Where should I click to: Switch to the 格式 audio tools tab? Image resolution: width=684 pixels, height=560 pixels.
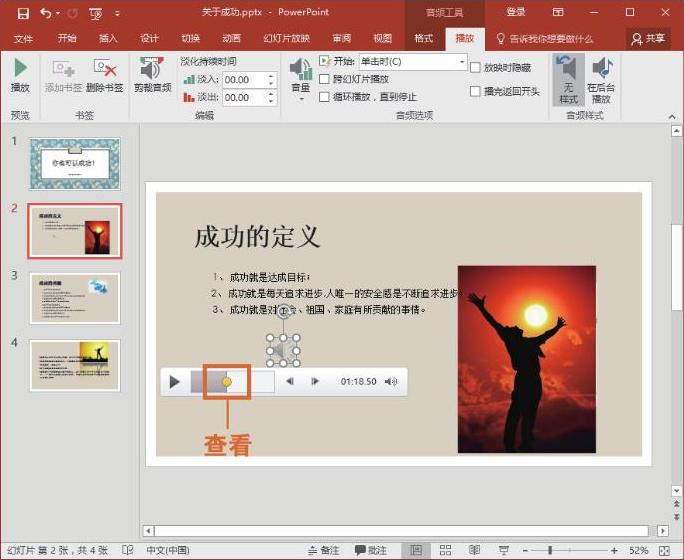pos(424,38)
